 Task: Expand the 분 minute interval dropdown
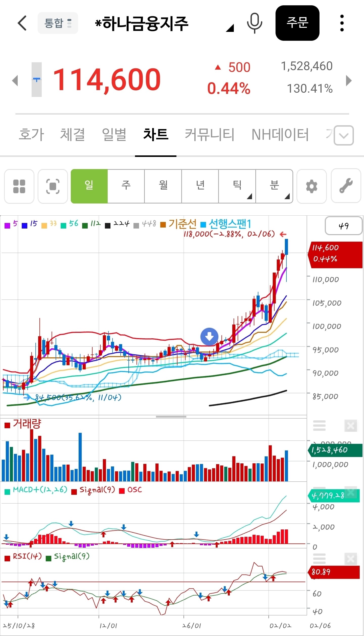pos(274,186)
